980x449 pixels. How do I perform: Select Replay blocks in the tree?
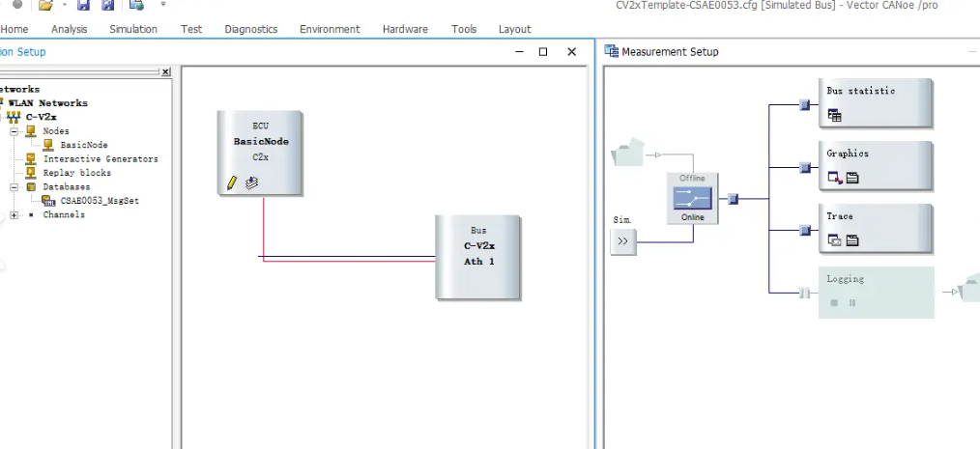77,173
